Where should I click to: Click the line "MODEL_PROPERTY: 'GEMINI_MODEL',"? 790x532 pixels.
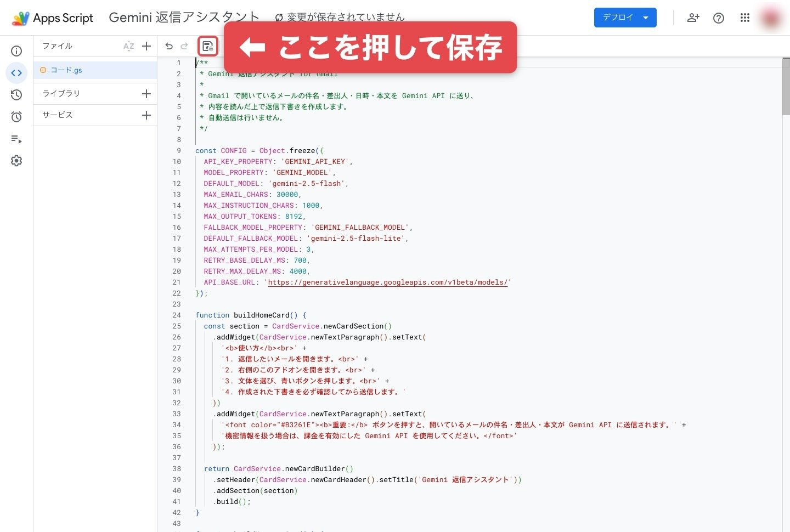click(269, 173)
